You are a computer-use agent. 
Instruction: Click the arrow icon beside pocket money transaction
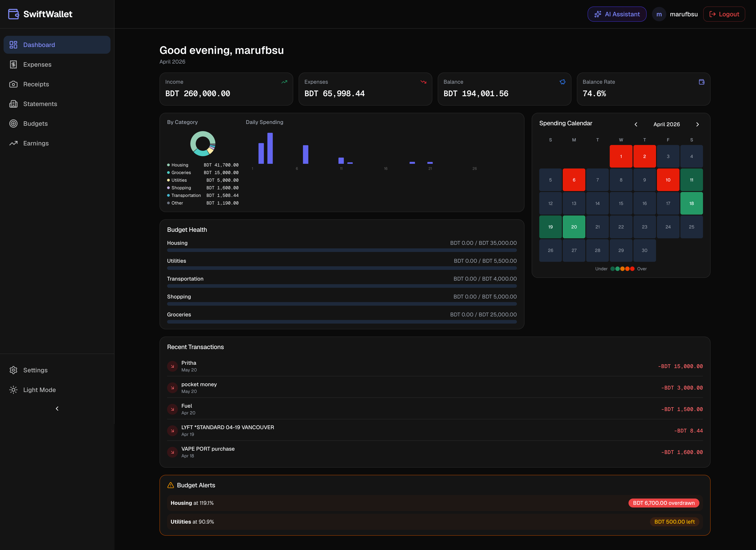click(x=172, y=388)
